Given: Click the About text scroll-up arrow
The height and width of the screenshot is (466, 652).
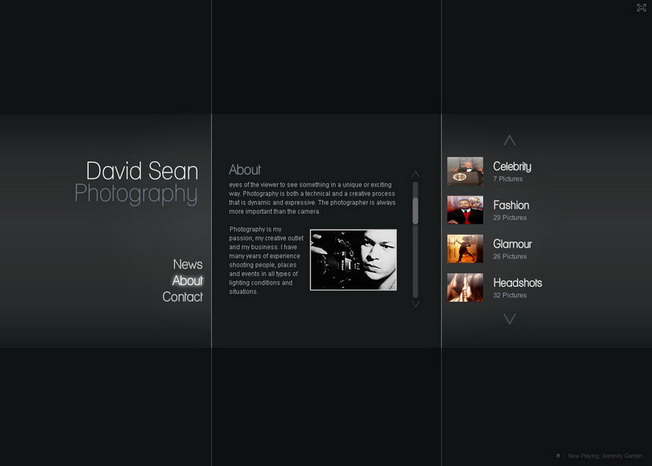Looking at the screenshot, I should point(415,174).
